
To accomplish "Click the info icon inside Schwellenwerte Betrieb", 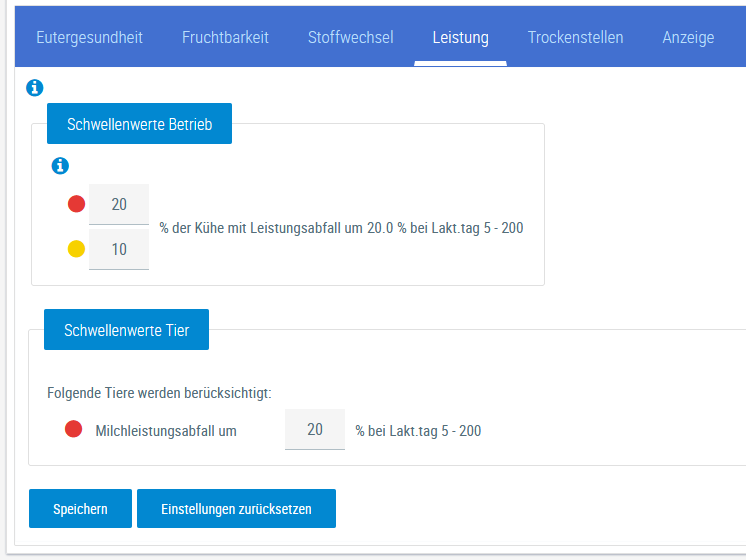I will pyautogui.click(x=60, y=166).
